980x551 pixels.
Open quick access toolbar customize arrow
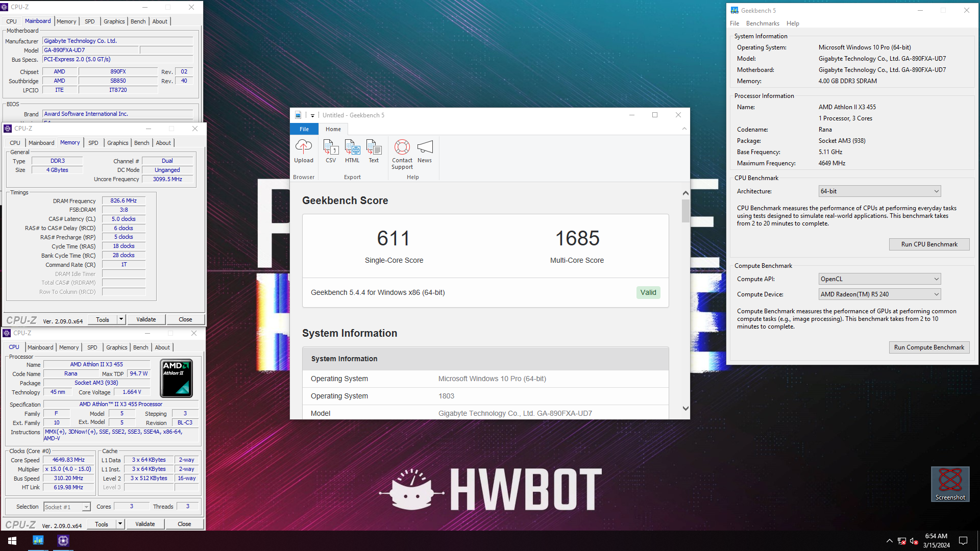tap(312, 116)
